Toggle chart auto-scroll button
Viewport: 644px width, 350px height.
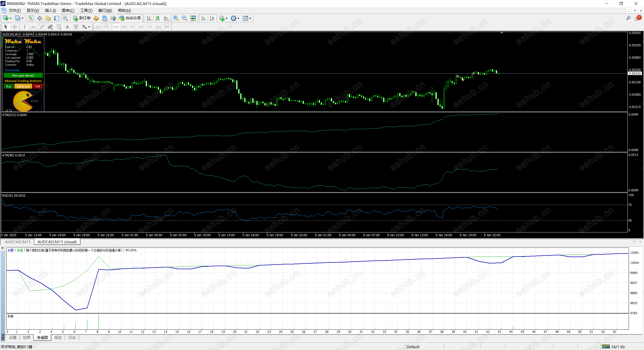click(x=203, y=18)
